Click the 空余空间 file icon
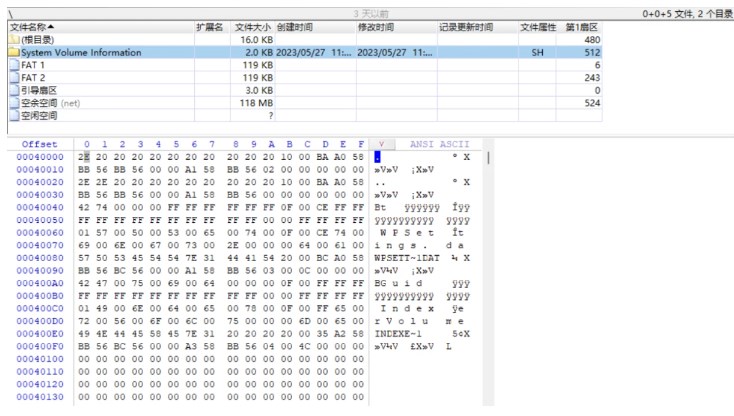This screenshot has height=416, width=734. pyautogui.click(x=15, y=103)
